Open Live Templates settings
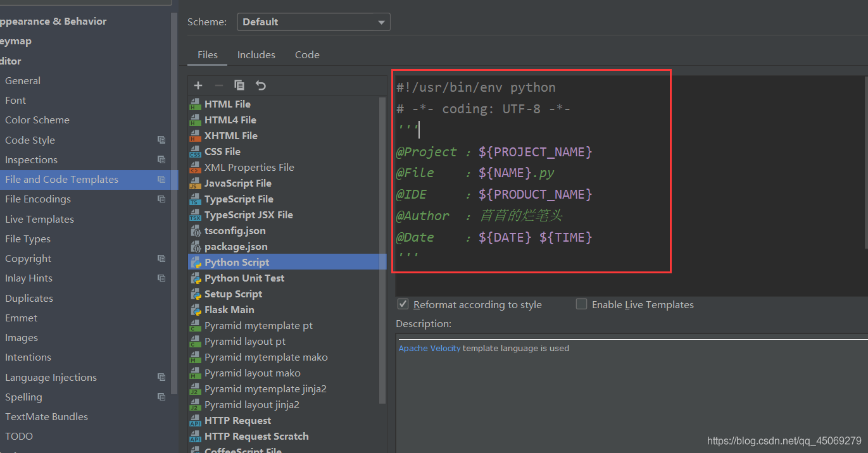Screen dimensions: 868x453 click(x=39, y=220)
